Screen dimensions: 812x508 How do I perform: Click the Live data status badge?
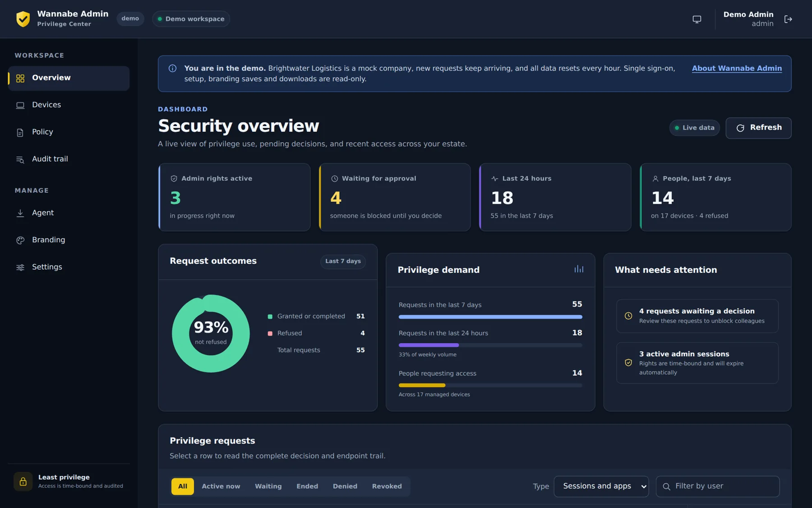(x=694, y=128)
